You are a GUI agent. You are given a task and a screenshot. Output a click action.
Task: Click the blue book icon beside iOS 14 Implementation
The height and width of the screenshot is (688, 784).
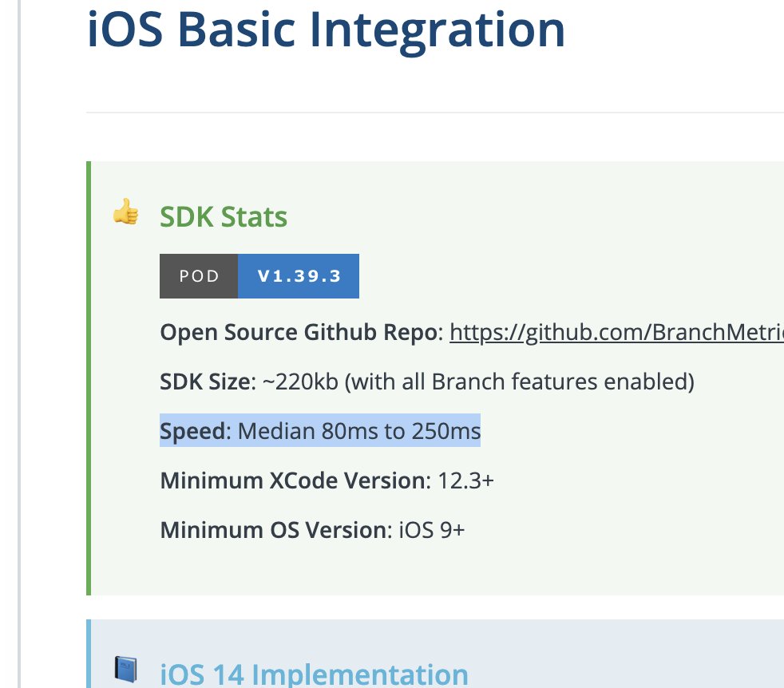pos(125,669)
